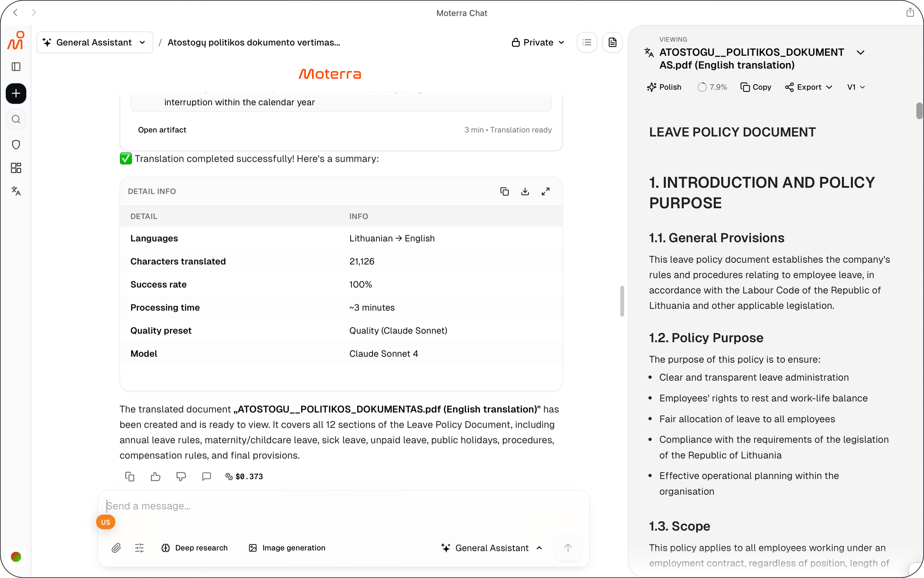Click the Quality preset value Quality (Claude Sonnet)
The height and width of the screenshot is (578, 924).
(398, 331)
